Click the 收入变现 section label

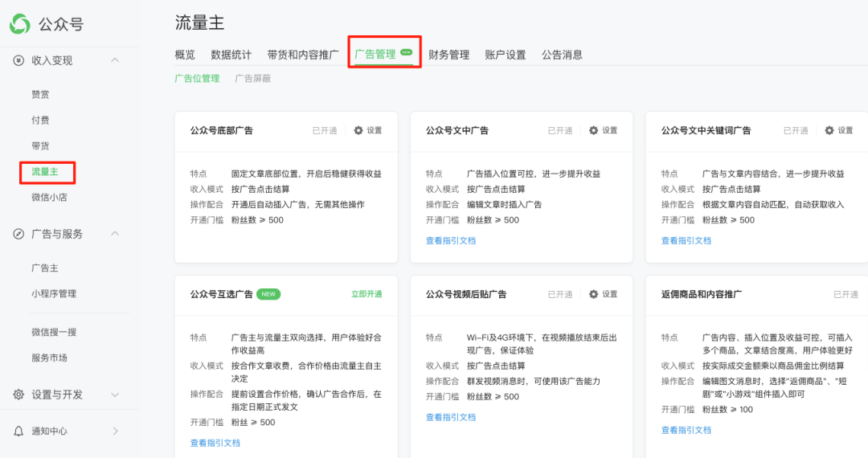(52, 60)
